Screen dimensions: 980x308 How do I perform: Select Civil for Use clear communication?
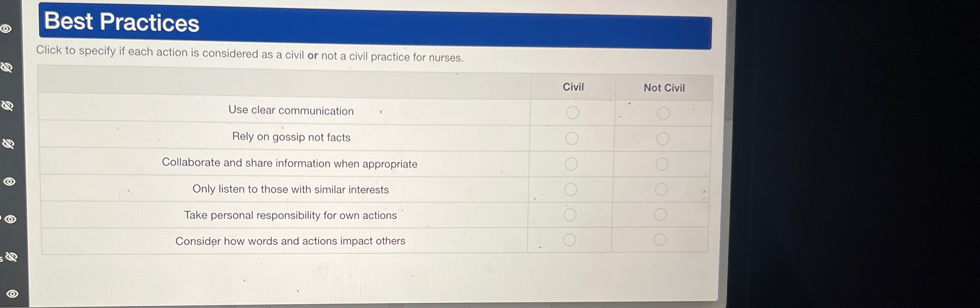(x=572, y=113)
